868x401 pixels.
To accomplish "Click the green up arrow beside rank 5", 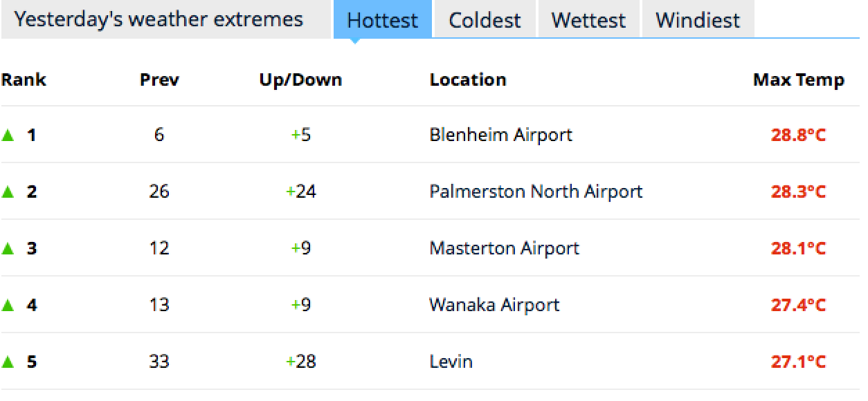I will pyautogui.click(x=8, y=362).
